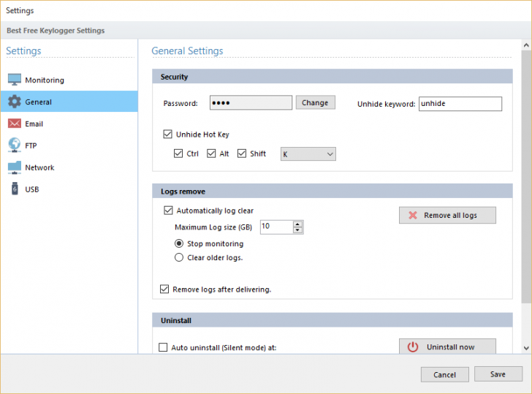
Task: Open the FTP settings section
Action: [x=69, y=145]
